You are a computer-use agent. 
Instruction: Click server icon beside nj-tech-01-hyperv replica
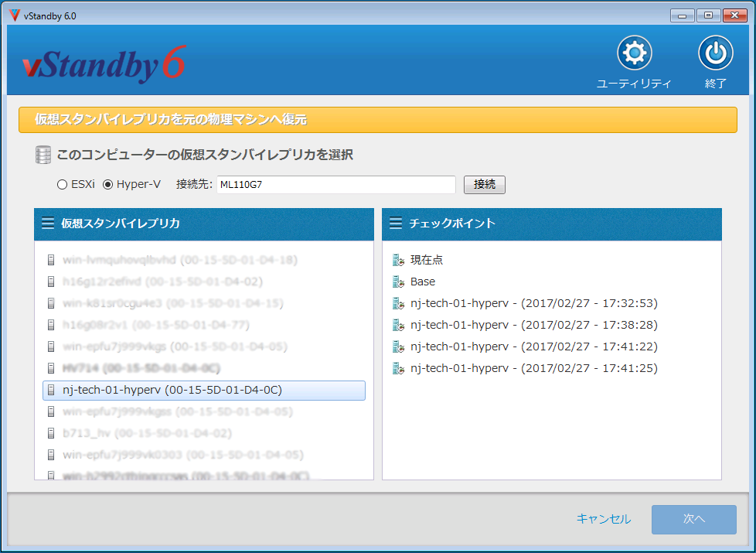tap(52, 390)
